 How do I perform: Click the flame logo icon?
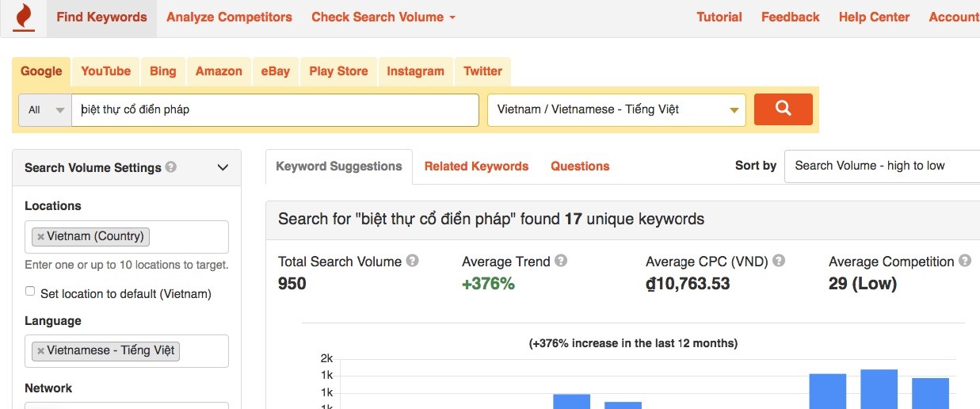(24, 17)
